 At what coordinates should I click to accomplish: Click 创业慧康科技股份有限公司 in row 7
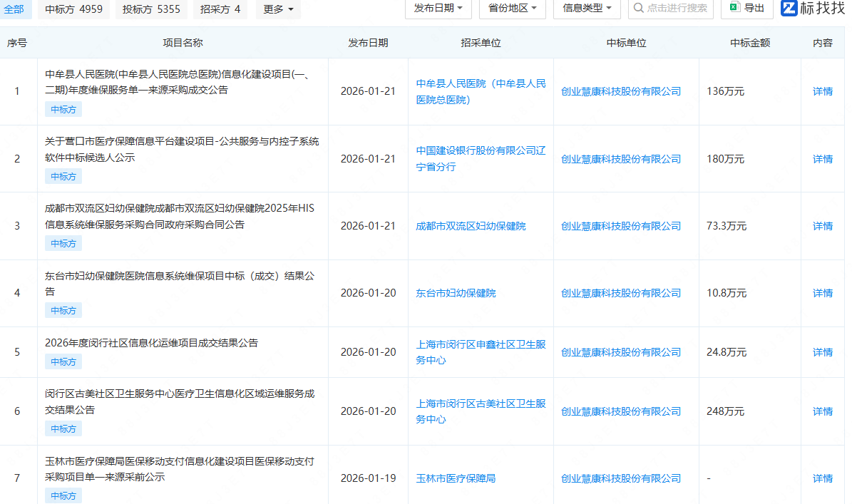click(620, 478)
